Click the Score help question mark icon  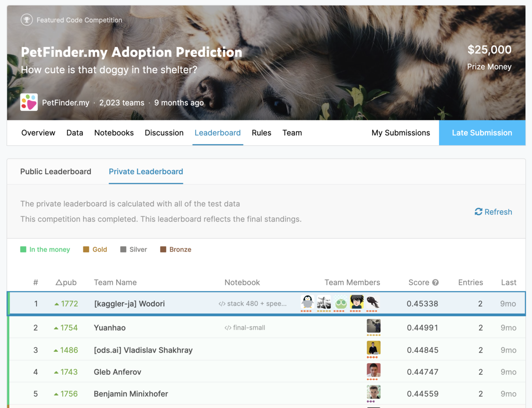click(435, 282)
